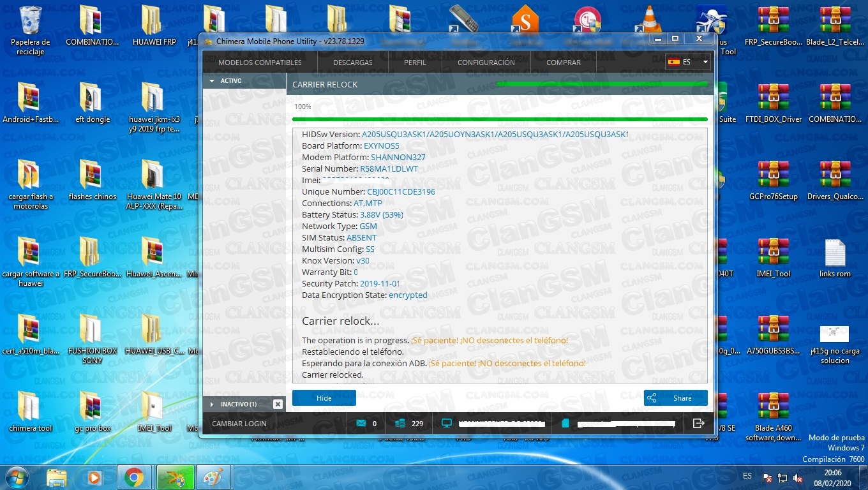
Task: Select the Blade_L2_Telcel... archive icon
Action: [x=835, y=26]
